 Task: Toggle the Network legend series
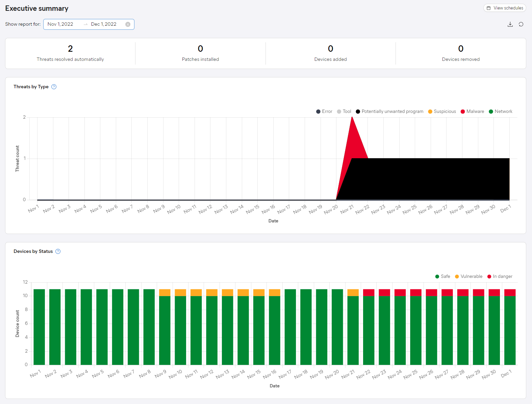(501, 112)
